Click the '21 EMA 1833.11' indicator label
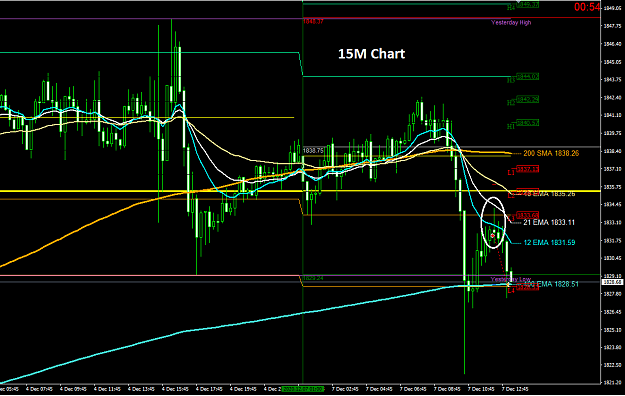 click(x=549, y=223)
